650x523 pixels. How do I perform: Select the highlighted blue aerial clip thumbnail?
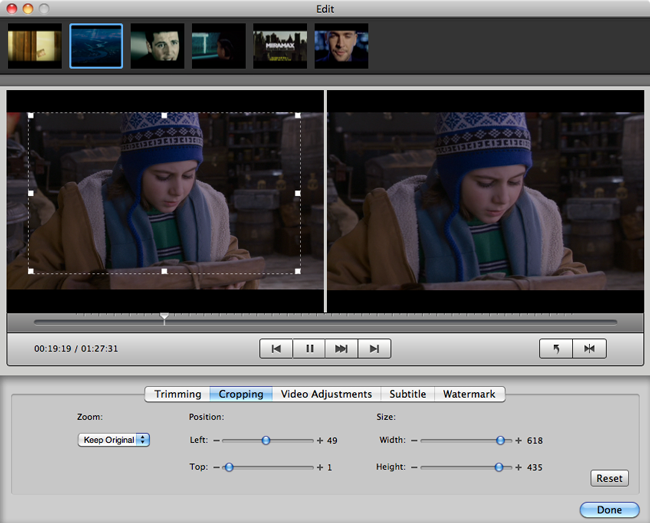pyautogui.click(x=96, y=46)
